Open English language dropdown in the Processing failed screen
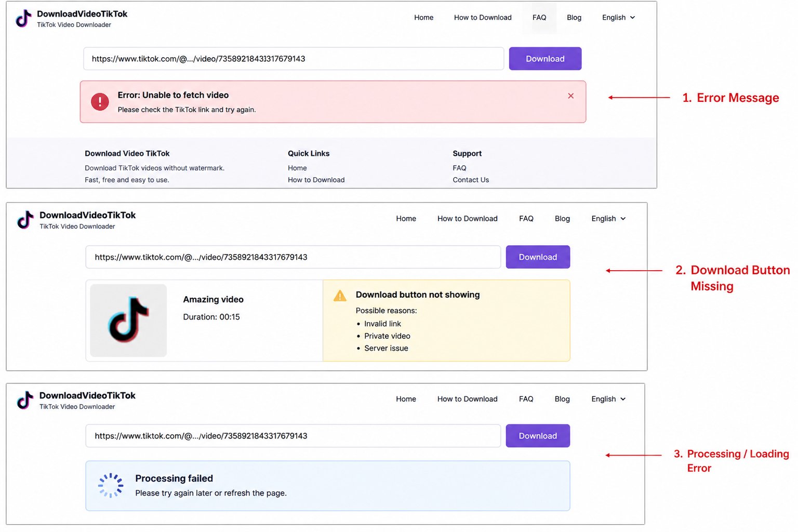This screenshot has width=798, height=532. click(608, 399)
